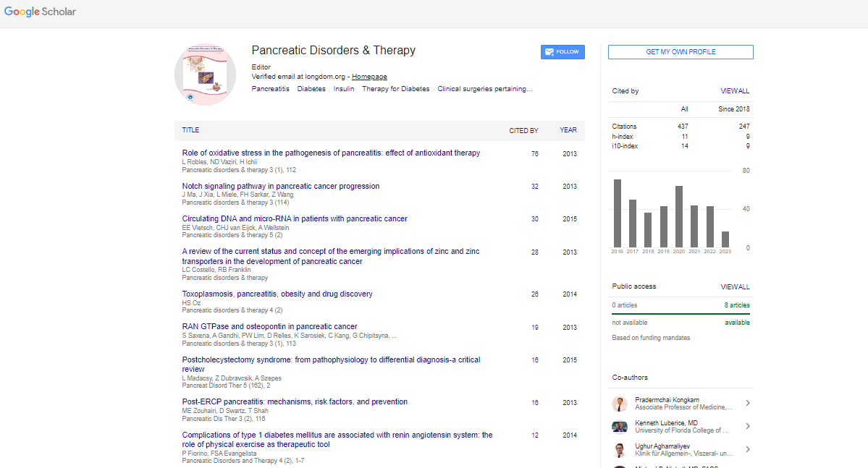This screenshot has height=468, width=868.
Task: Sort articles by Year column header
Action: point(568,130)
